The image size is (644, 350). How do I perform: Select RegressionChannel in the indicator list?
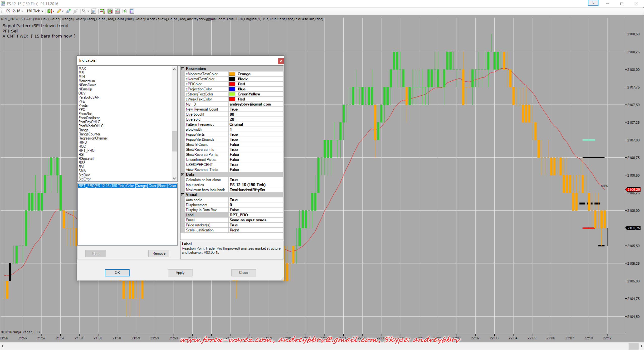(93, 138)
